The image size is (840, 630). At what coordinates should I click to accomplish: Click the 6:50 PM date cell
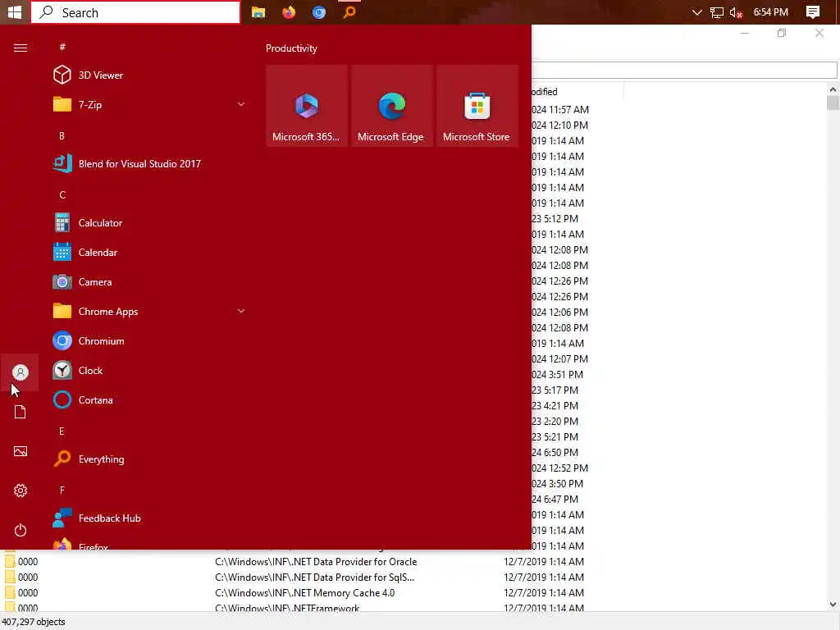click(555, 452)
